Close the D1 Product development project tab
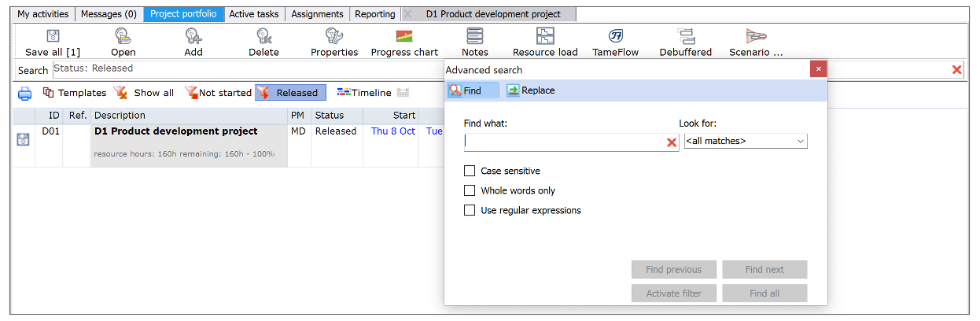This screenshot has width=980, height=321. click(407, 14)
